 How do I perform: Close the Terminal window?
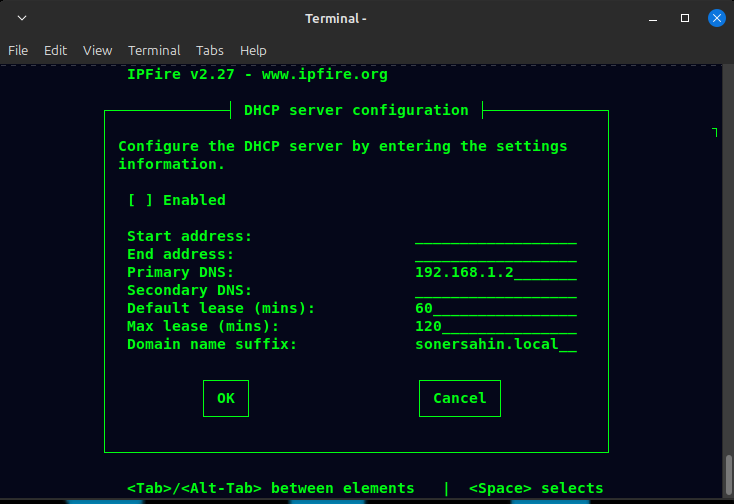[x=717, y=18]
